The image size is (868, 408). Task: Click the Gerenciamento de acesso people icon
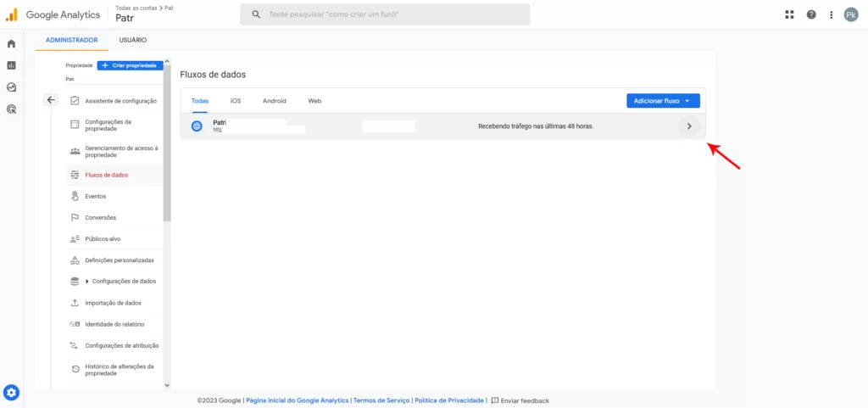click(x=75, y=152)
